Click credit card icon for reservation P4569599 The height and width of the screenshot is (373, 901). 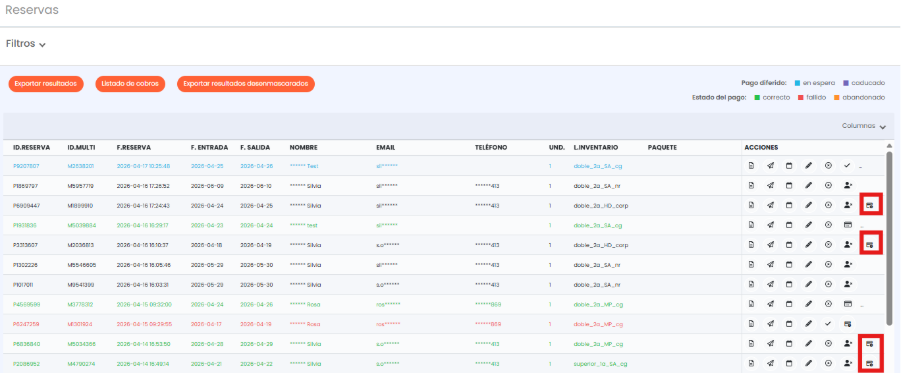tap(847, 303)
